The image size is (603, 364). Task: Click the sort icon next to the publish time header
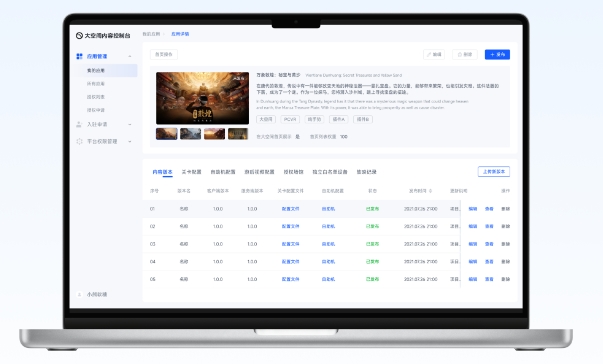point(430,191)
